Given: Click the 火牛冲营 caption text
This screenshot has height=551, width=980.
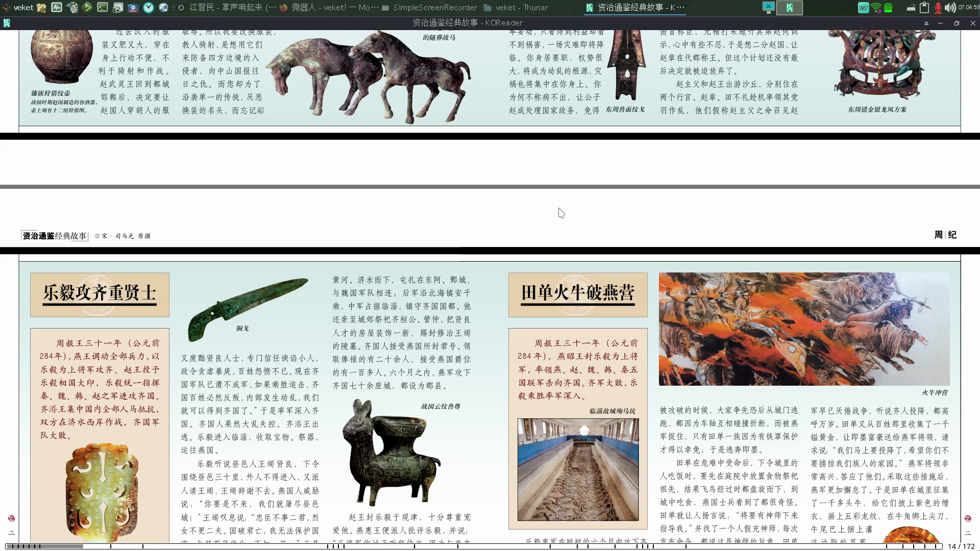Looking at the screenshot, I should pyautogui.click(x=935, y=393).
